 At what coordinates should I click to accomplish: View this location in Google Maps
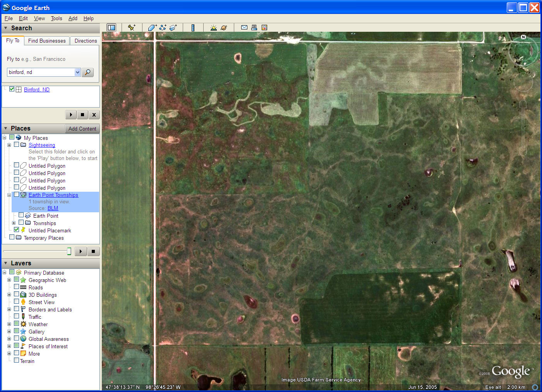point(264,28)
